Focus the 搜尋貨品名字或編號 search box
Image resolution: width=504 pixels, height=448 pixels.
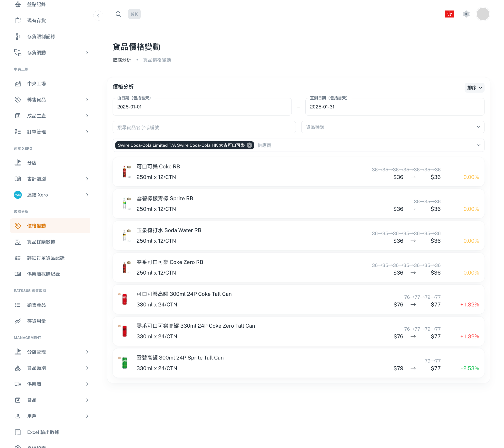click(204, 127)
